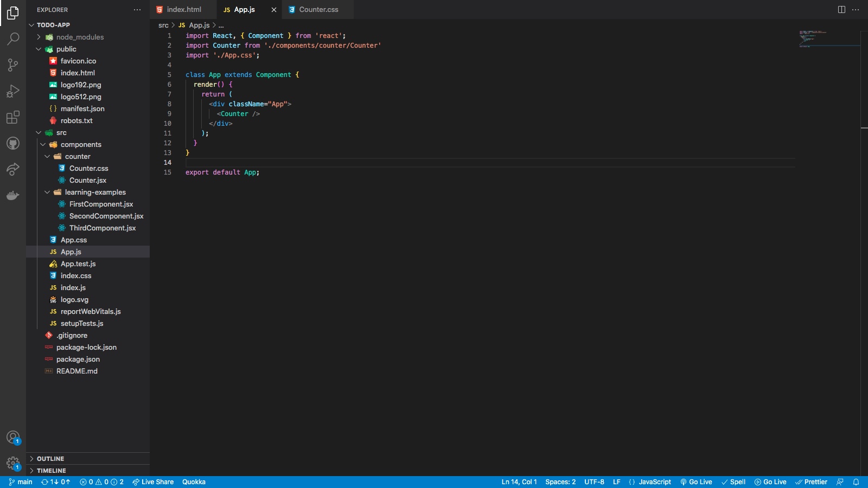868x488 pixels.
Task: Open Counter.css in the explorer tree
Action: [88, 168]
